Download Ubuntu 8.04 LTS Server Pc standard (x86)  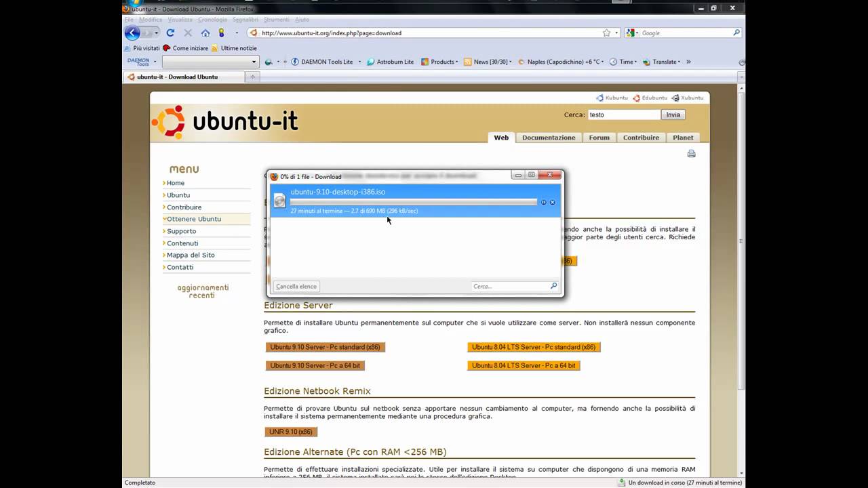point(534,347)
